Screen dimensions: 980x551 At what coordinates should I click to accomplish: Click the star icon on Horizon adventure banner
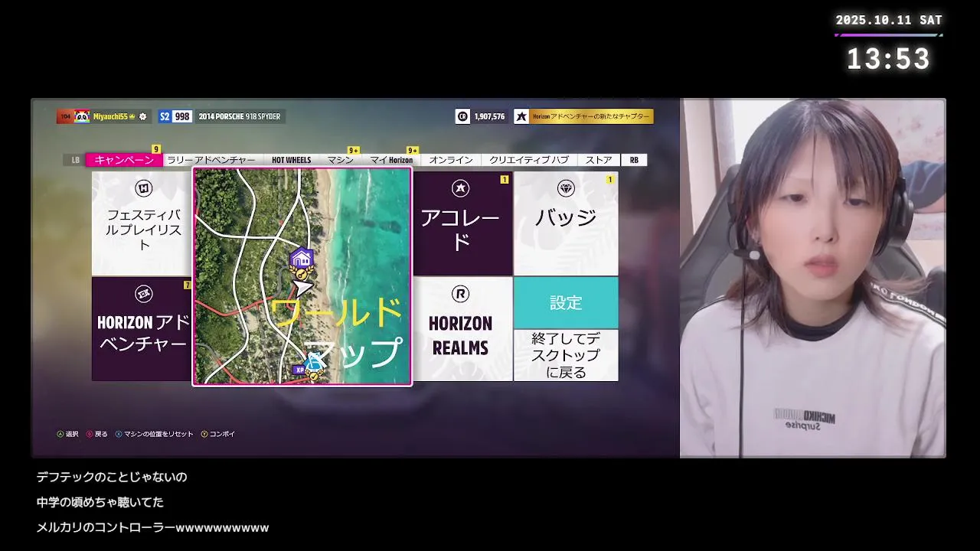521,116
